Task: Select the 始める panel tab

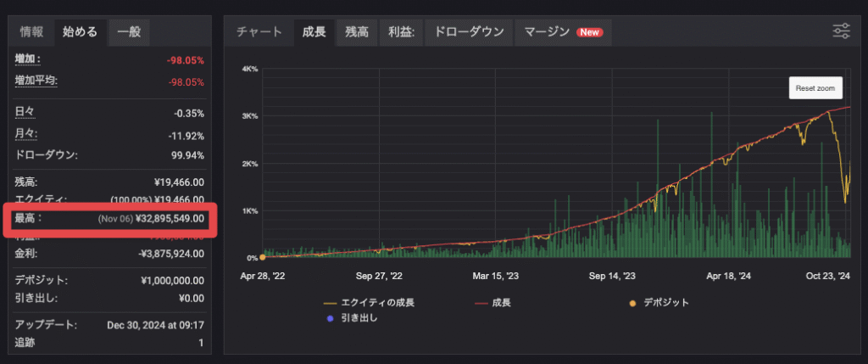Action: pos(80,32)
